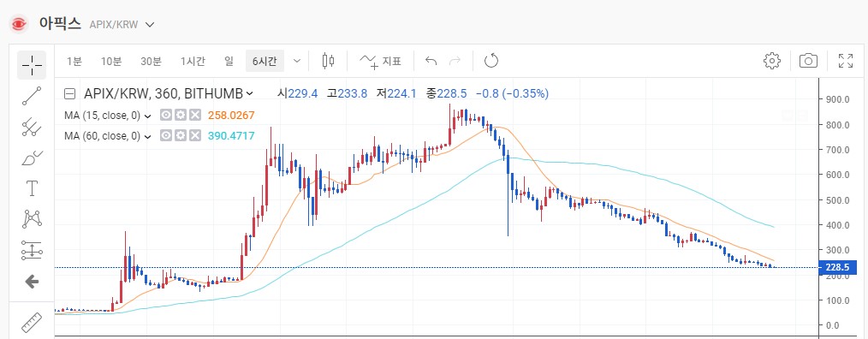Remove the MA 60 indicator
This screenshot has width=868, height=339.
(195, 136)
